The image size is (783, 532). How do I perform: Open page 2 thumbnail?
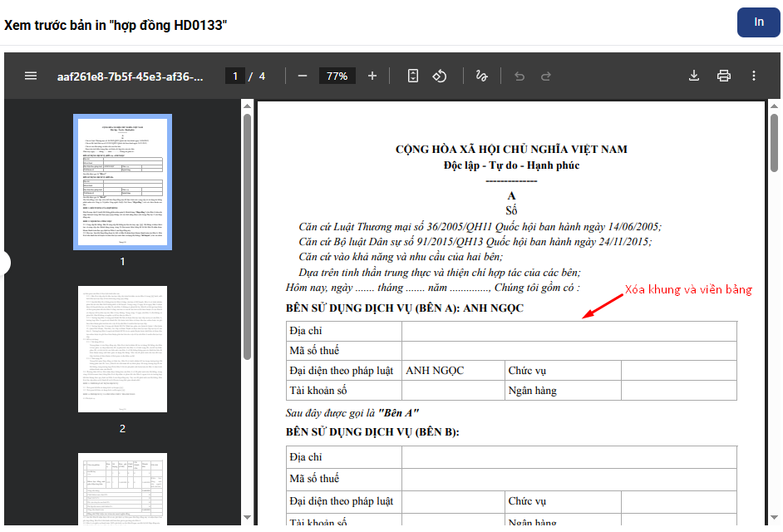(x=122, y=349)
